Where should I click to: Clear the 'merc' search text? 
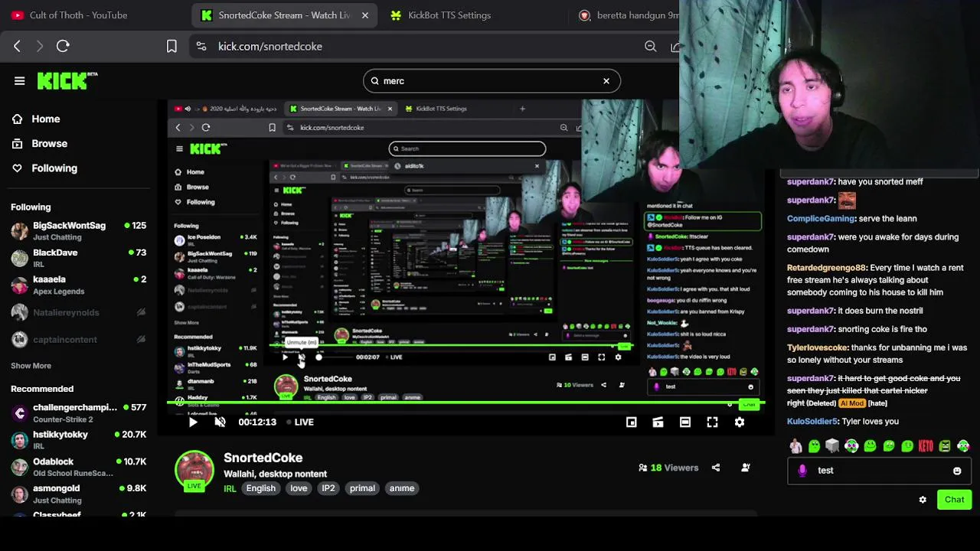click(606, 80)
